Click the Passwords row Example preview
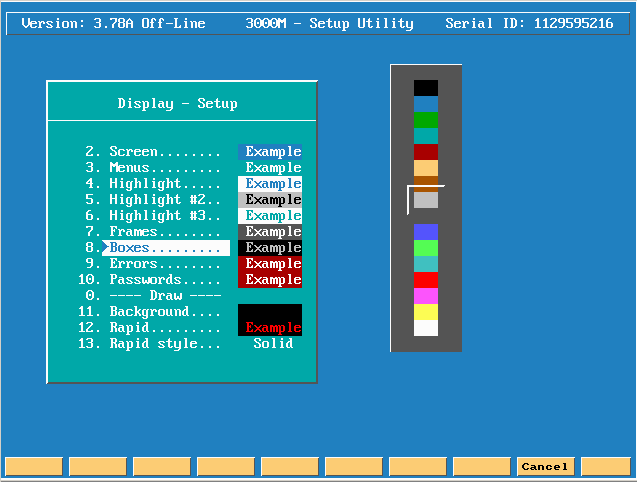The image size is (637, 482). [x=270, y=280]
